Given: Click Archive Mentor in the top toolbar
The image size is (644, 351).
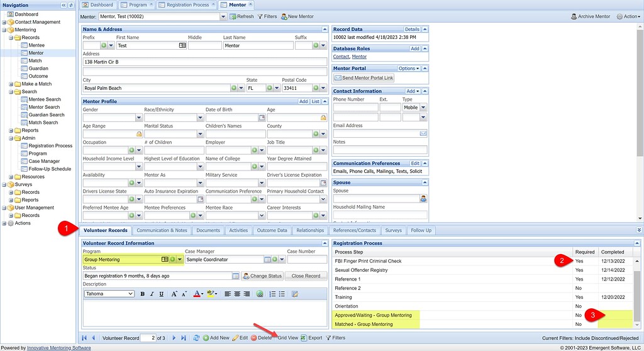Looking at the screenshot, I should click(575, 16).
